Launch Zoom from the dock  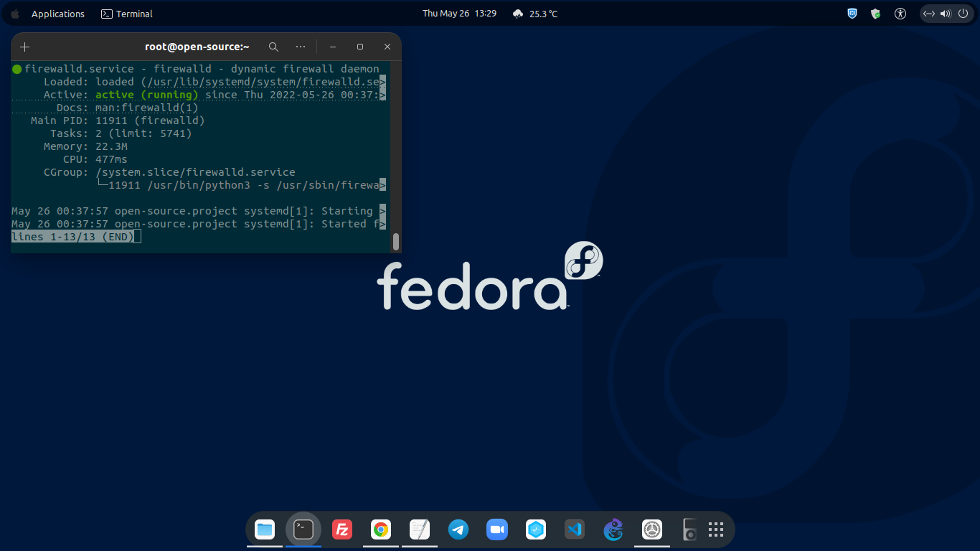point(497,530)
